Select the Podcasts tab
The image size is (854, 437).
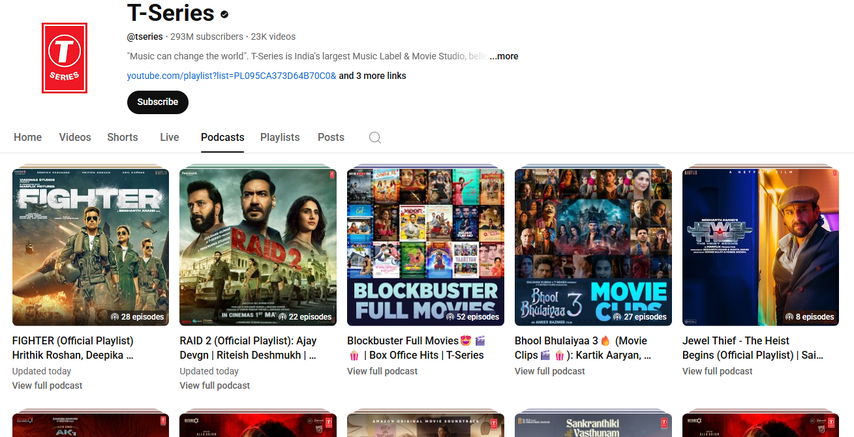(x=222, y=137)
